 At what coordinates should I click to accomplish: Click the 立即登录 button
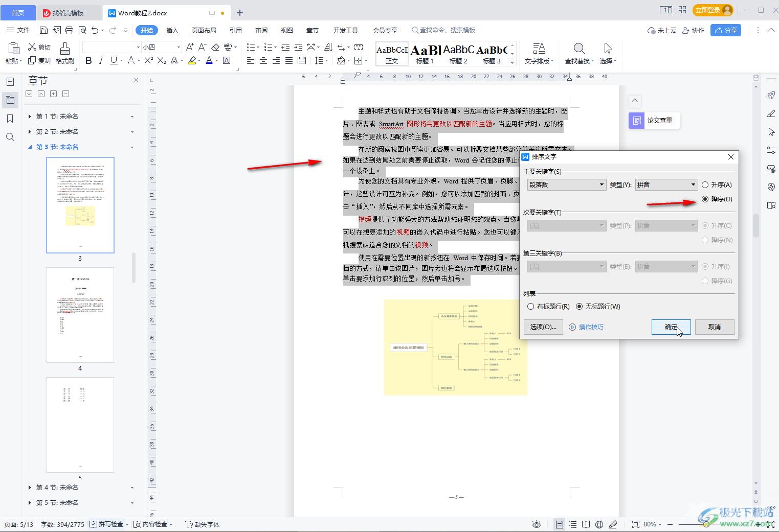[x=713, y=10]
